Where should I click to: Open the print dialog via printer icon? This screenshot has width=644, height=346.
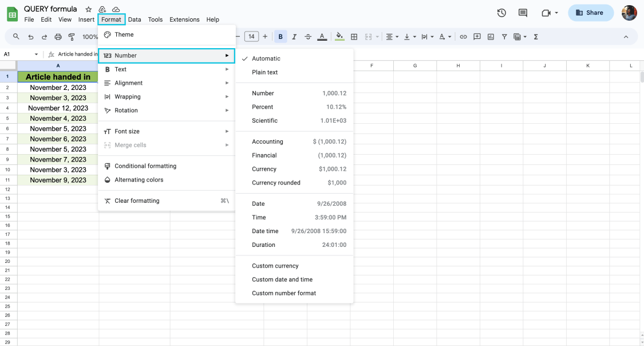pyautogui.click(x=58, y=36)
